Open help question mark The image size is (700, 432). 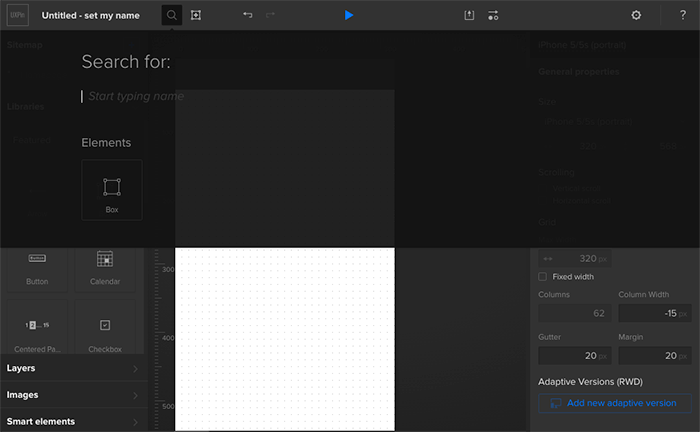click(683, 15)
